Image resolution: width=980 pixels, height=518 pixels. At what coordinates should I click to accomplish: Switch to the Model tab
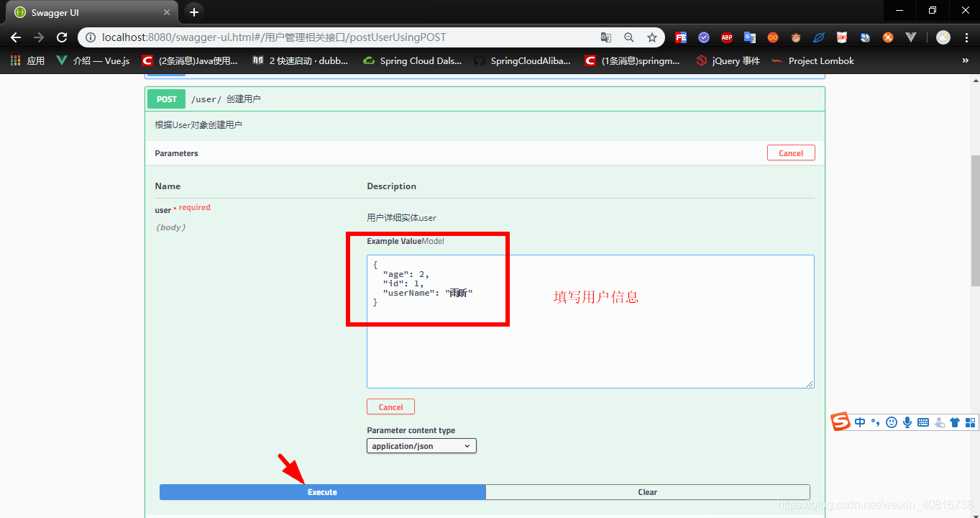[x=433, y=241]
